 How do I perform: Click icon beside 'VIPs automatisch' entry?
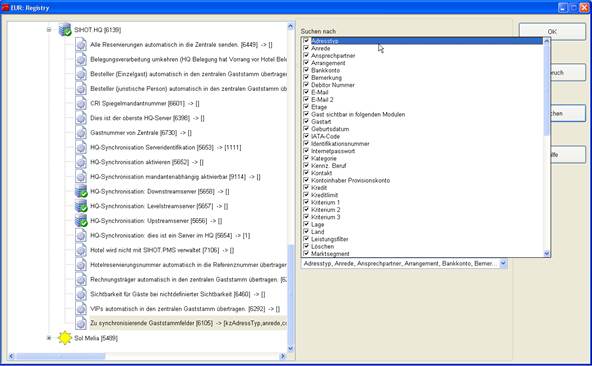tap(81, 309)
